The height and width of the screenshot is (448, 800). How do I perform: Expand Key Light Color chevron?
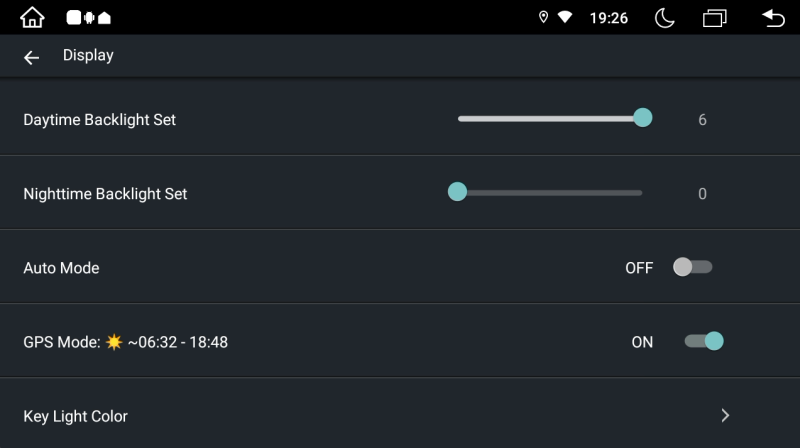[x=725, y=415]
